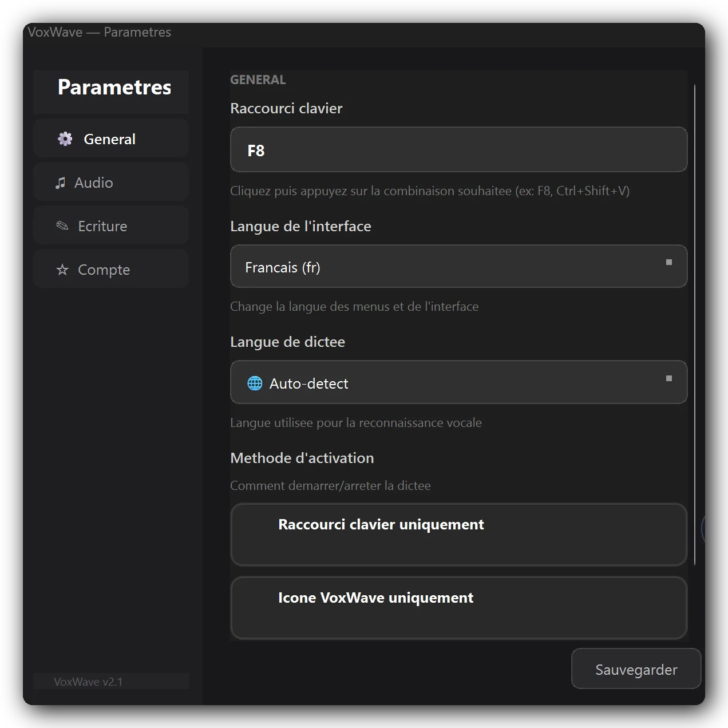Viewport: 728px width, 728px height.
Task: Select Raccourci clavier uniquement option
Action: point(458,535)
